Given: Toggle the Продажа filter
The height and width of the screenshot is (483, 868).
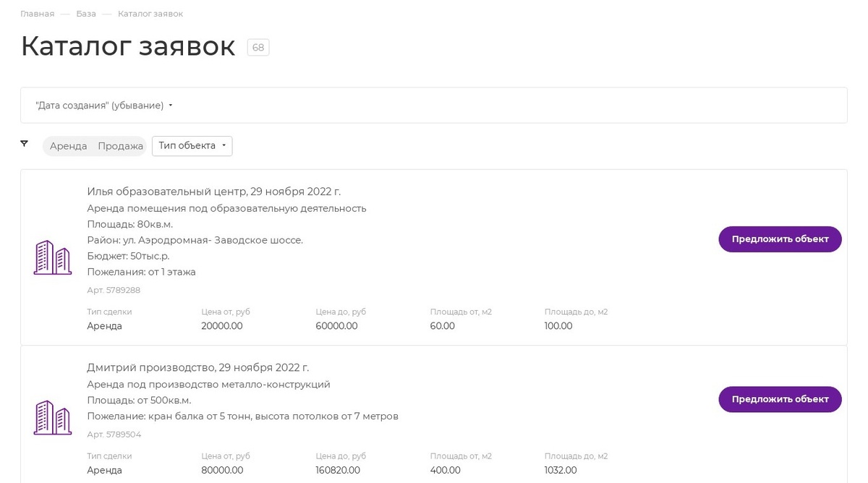Looking at the screenshot, I should (121, 146).
